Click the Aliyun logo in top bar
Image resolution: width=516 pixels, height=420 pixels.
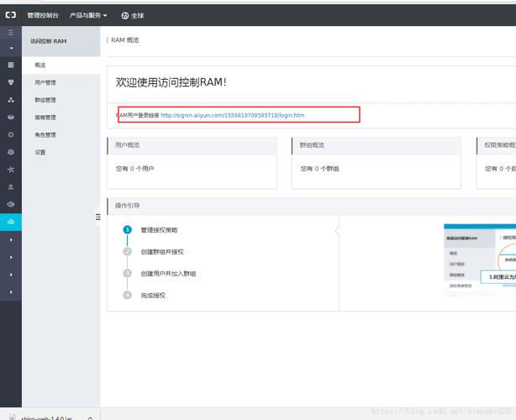[x=11, y=15]
